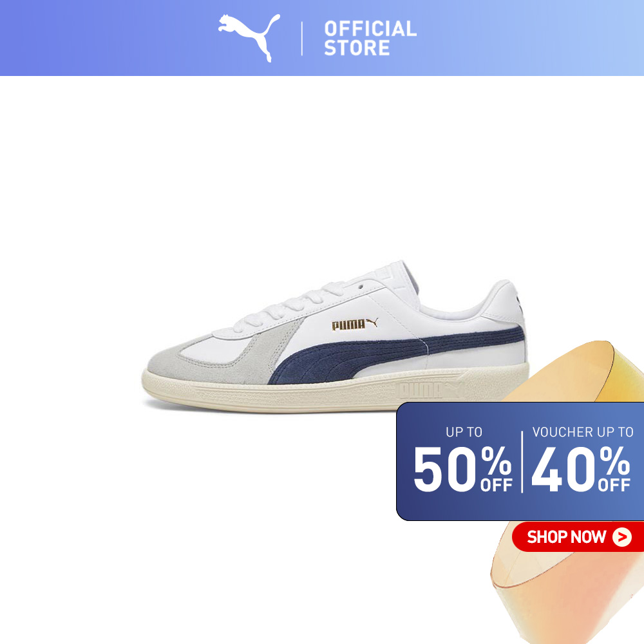This screenshot has height=644, width=644.
Task: Click the UP TO label
Action: coord(464,432)
